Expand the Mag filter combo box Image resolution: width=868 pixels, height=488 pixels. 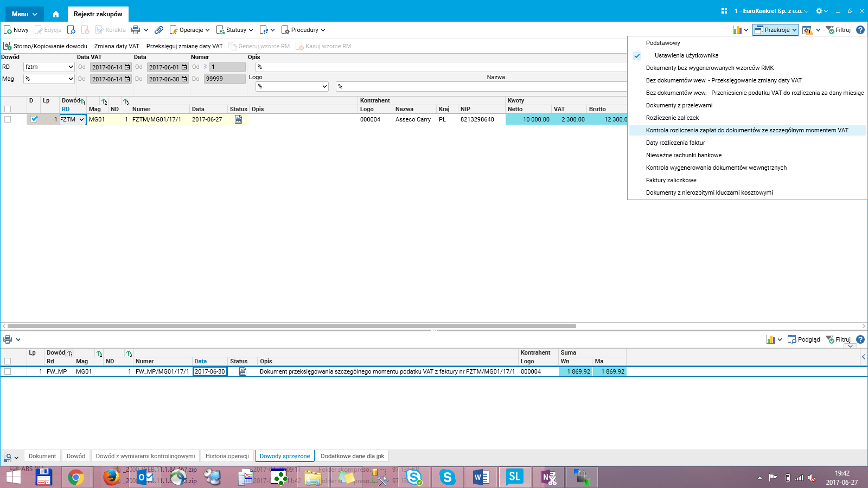tap(71, 79)
